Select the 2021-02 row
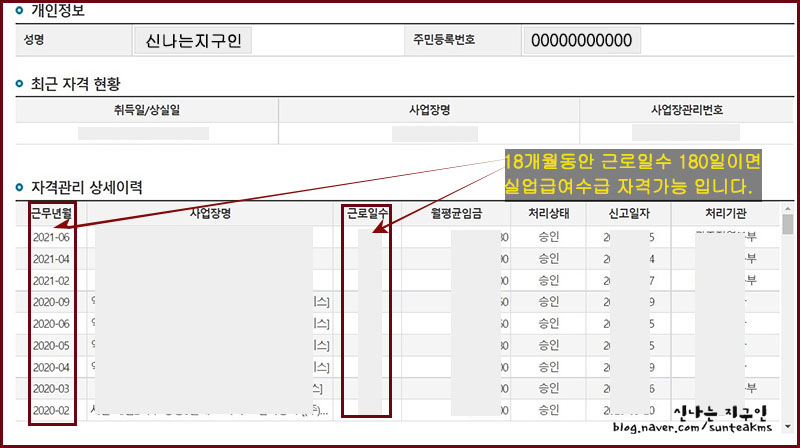Screen dimensions: 800x448 (398, 281)
